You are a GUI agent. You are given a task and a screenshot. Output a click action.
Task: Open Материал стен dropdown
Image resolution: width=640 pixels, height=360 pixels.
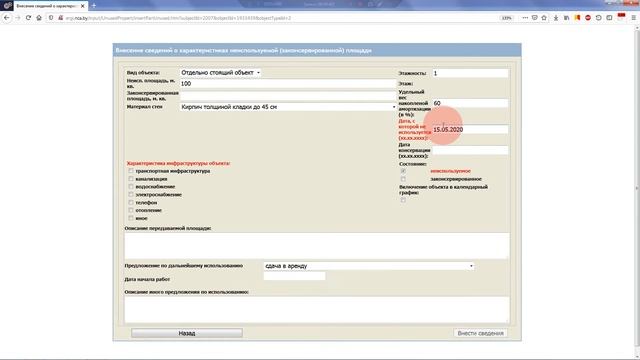tap(288, 107)
